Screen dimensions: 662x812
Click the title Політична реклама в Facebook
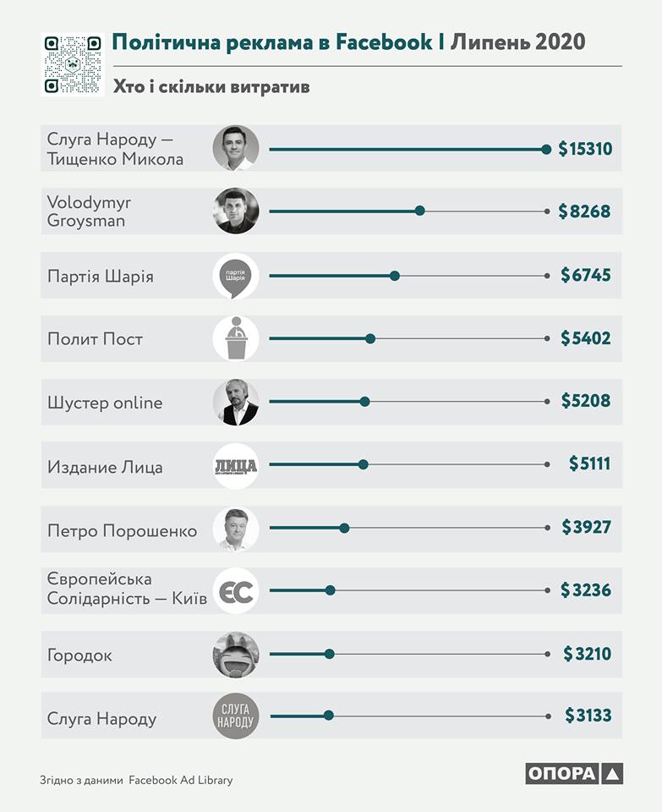click(272, 43)
